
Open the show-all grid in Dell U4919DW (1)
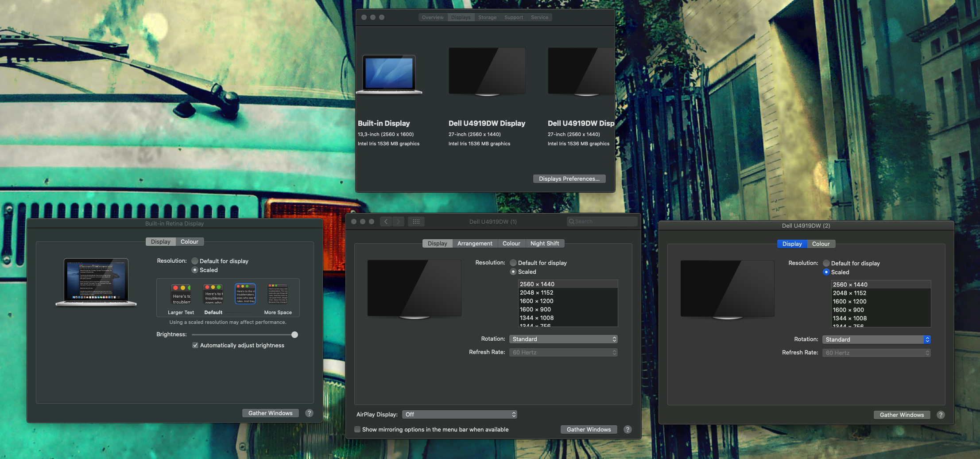coord(416,222)
